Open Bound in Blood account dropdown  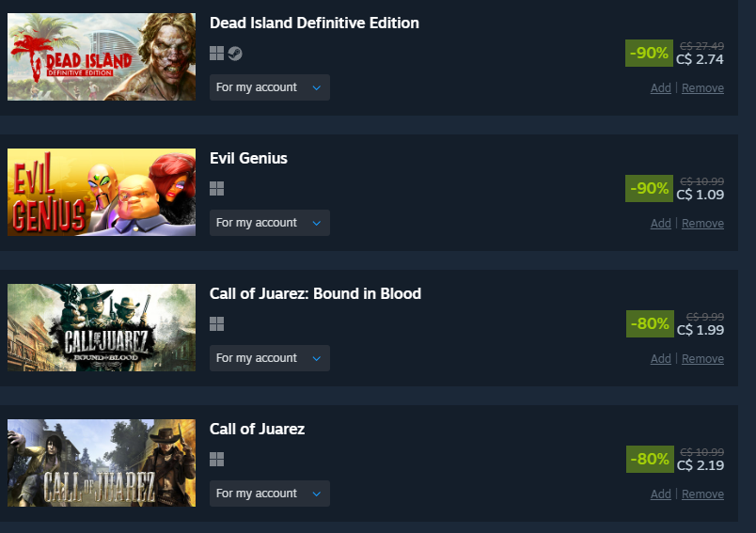pyautogui.click(x=270, y=358)
